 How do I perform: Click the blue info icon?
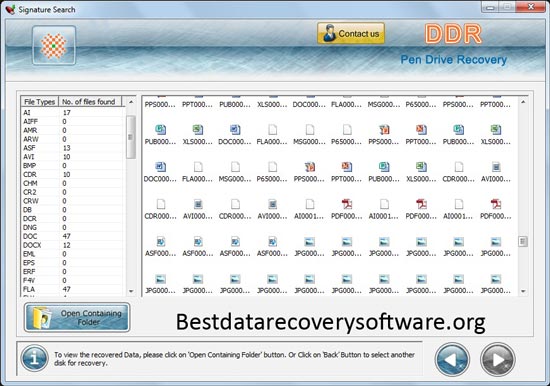point(34,358)
